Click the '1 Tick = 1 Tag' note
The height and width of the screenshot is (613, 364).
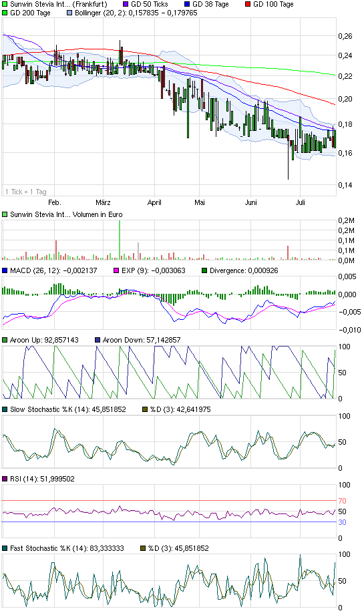pos(26,192)
